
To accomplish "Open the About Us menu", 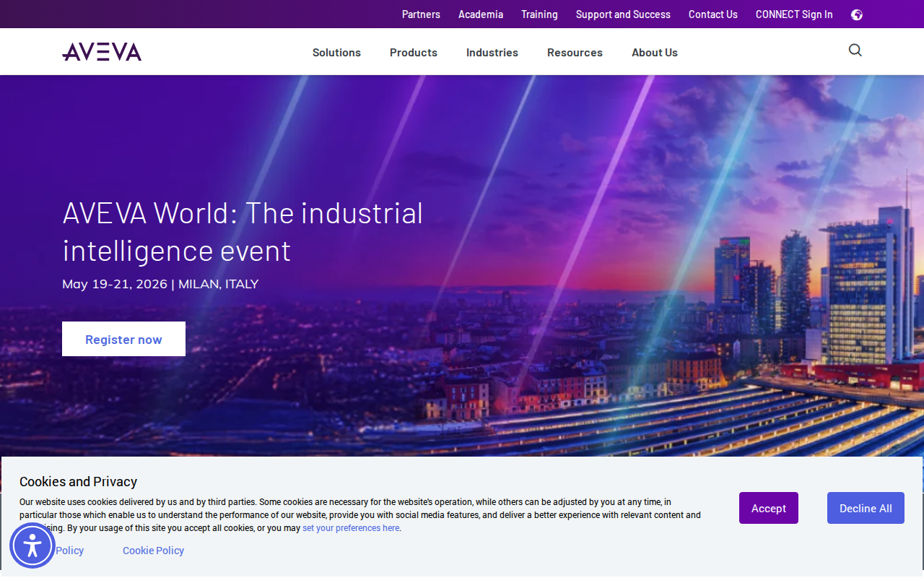I will (655, 53).
